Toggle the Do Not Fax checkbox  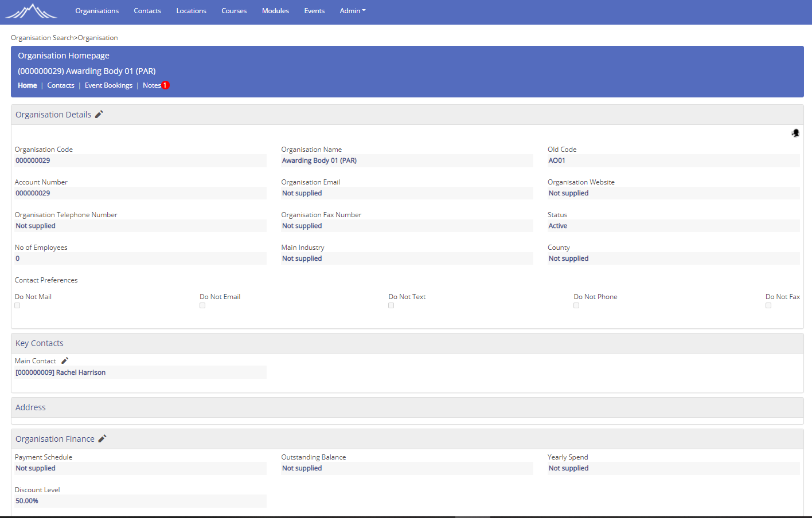(x=768, y=305)
